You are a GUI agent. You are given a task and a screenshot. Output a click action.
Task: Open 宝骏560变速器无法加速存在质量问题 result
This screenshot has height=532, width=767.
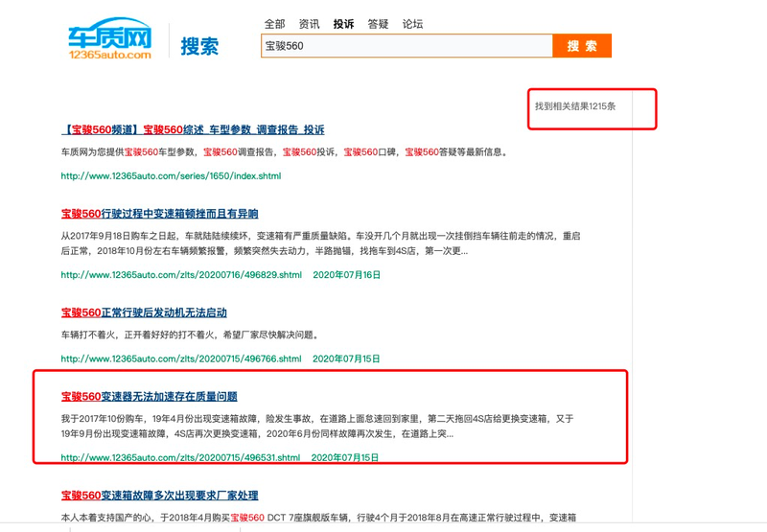pos(150,397)
